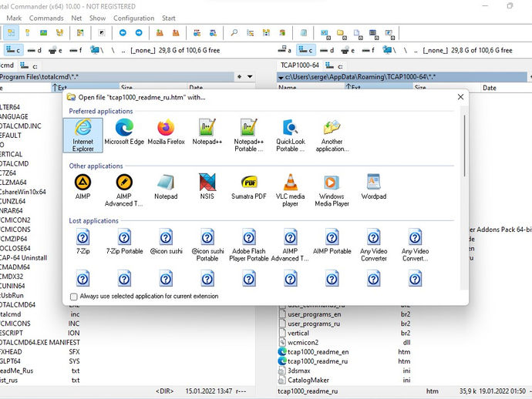Click the toolbar search magnifier icon
Viewport: 532px width, 399px height.
coord(234,33)
